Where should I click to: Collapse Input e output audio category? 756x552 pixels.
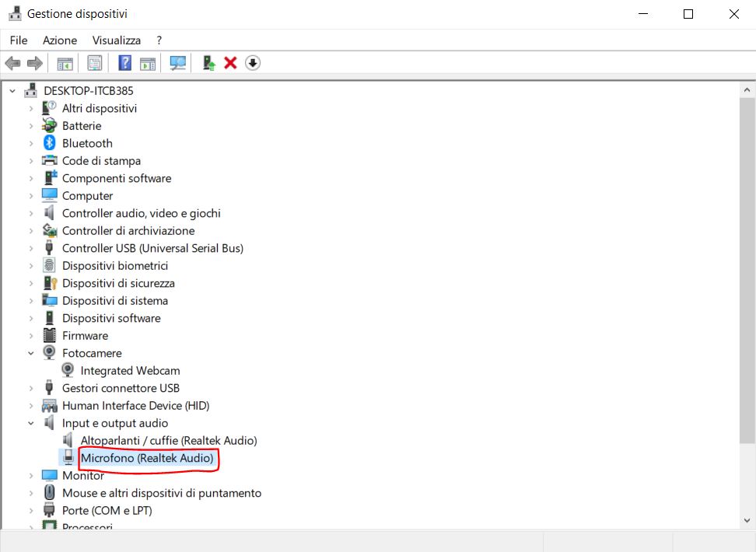(x=31, y=423)
